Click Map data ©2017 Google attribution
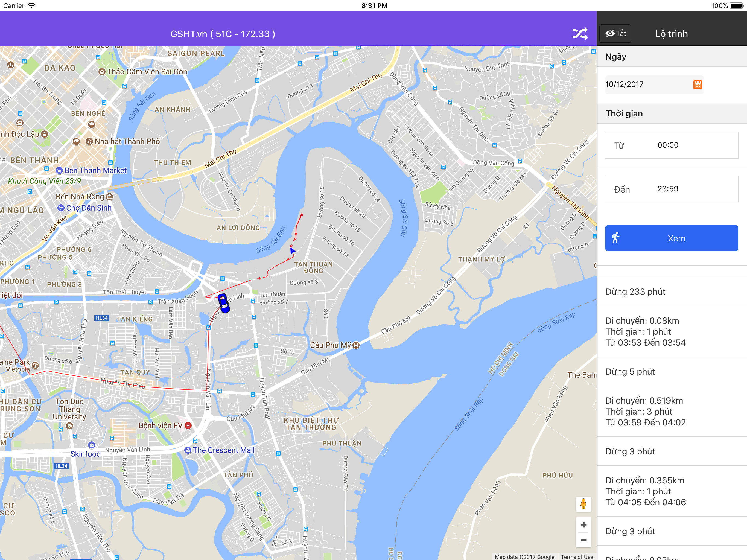Viewport: 747px width, 560px height. click(x=524, y=557)
